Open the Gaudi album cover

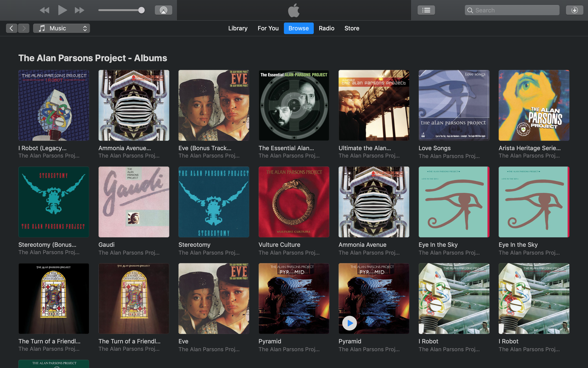(134, 202)
